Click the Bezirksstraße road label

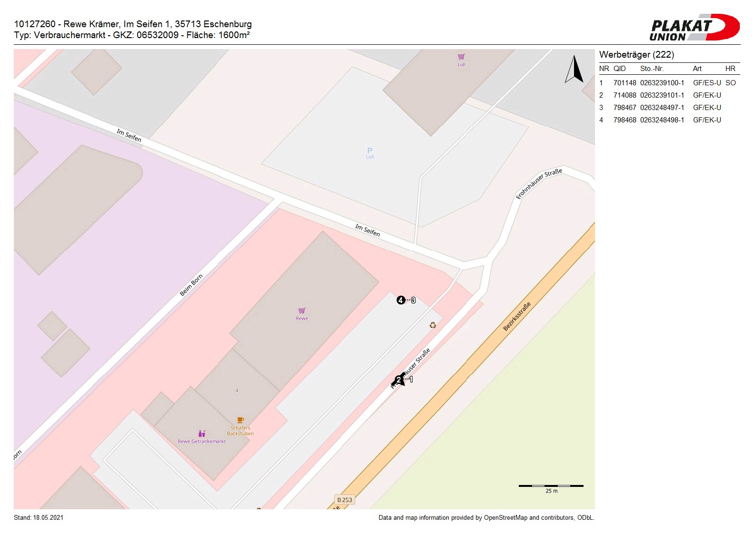[x=517, y=316]
